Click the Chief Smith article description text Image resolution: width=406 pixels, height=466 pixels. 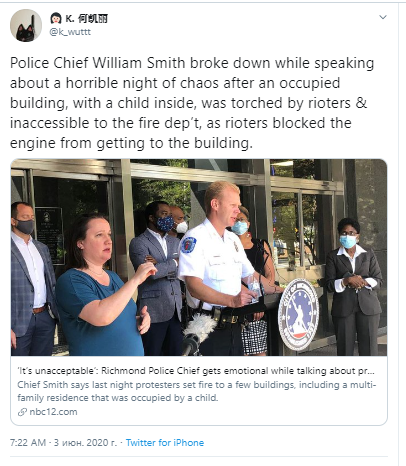197,391
